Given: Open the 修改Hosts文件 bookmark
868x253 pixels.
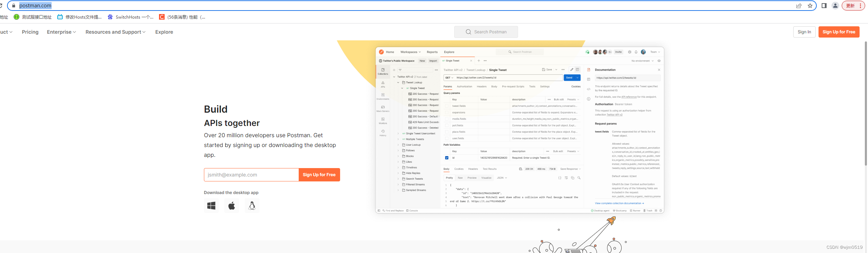Looking at the screenshot, I should (79, 17).
